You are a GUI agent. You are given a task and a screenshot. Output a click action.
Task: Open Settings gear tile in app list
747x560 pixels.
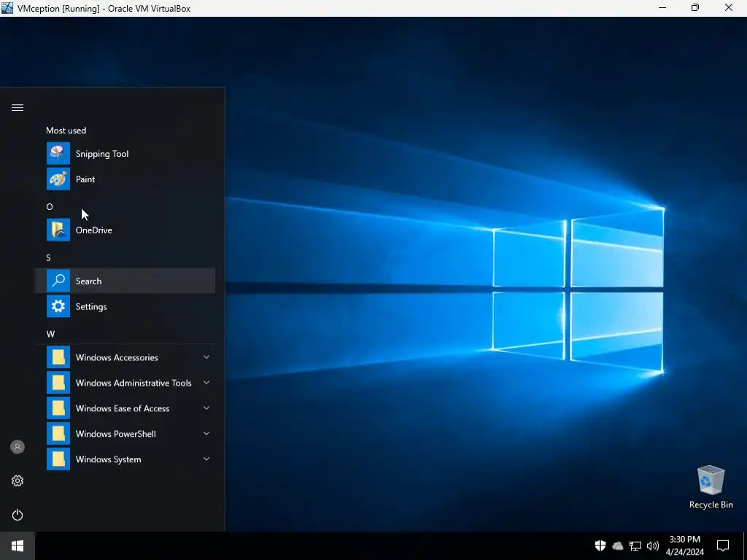pos(58,306)
